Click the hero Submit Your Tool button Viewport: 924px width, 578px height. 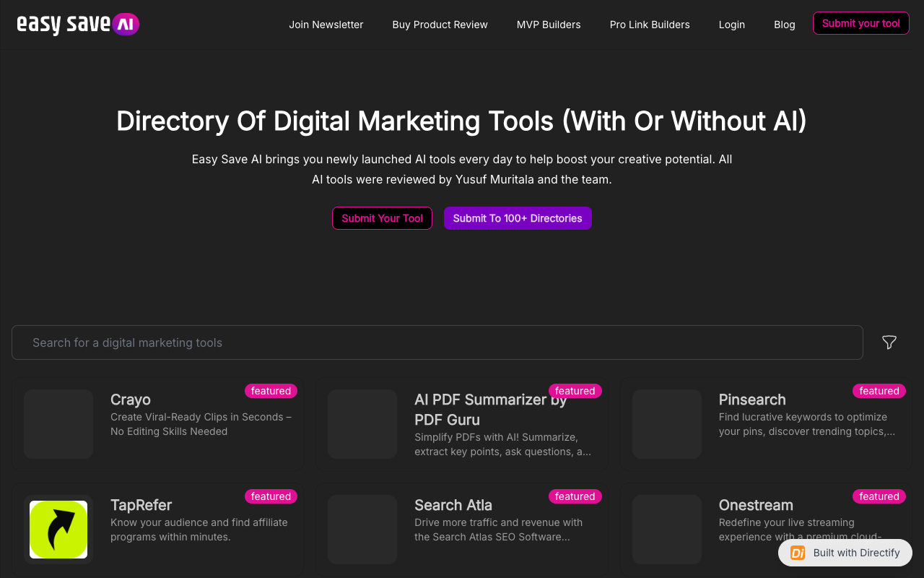pyautogui.click(x=382, y=218)
